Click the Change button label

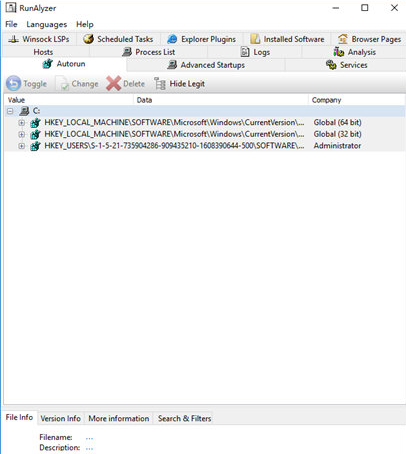(85, 84)
